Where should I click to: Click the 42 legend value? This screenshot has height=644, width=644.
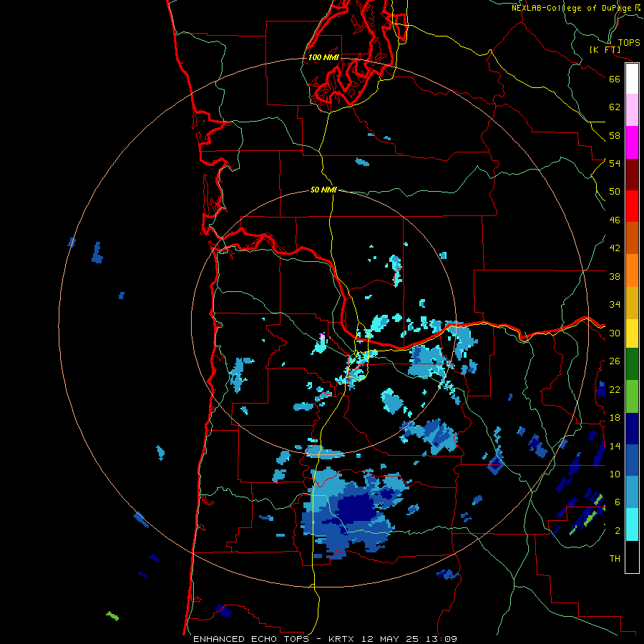point(615,248)
